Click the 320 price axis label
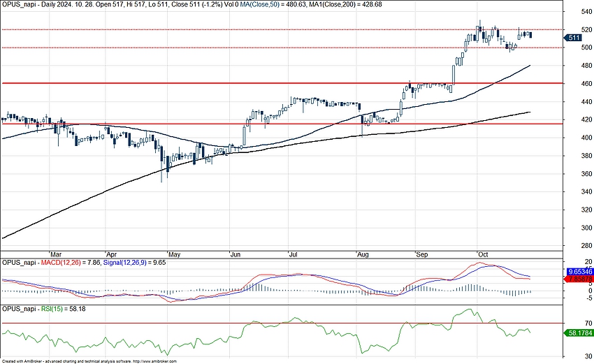Image resolution: width=594 pixels, height=364 pixels. tap(586, 210)
